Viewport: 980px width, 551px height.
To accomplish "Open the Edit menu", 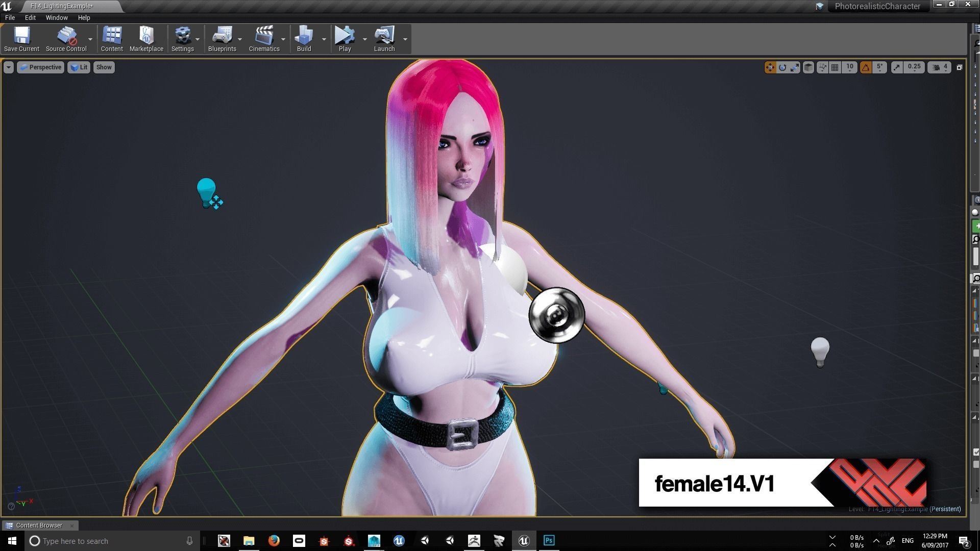I will click(x=30, y=17).
